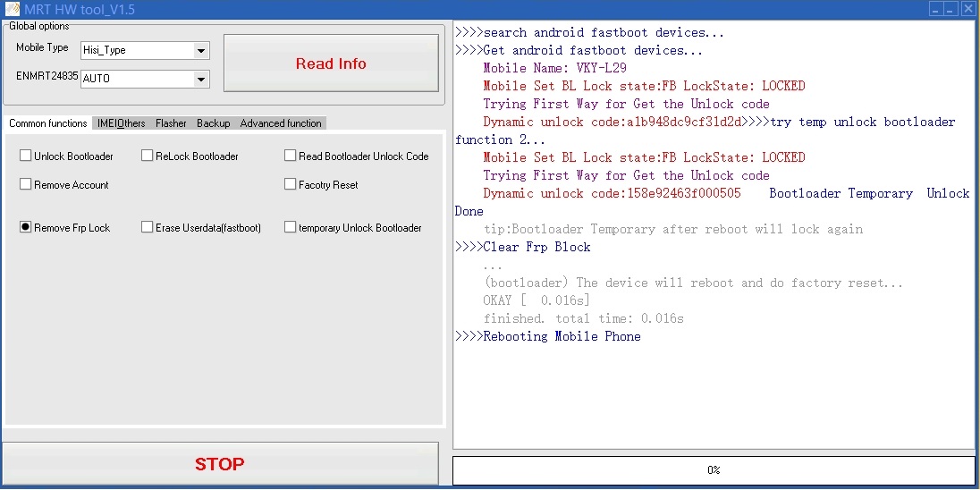Switch to the Common functions tab
This screenshot has height=490, width=980.
coord(48,123)
